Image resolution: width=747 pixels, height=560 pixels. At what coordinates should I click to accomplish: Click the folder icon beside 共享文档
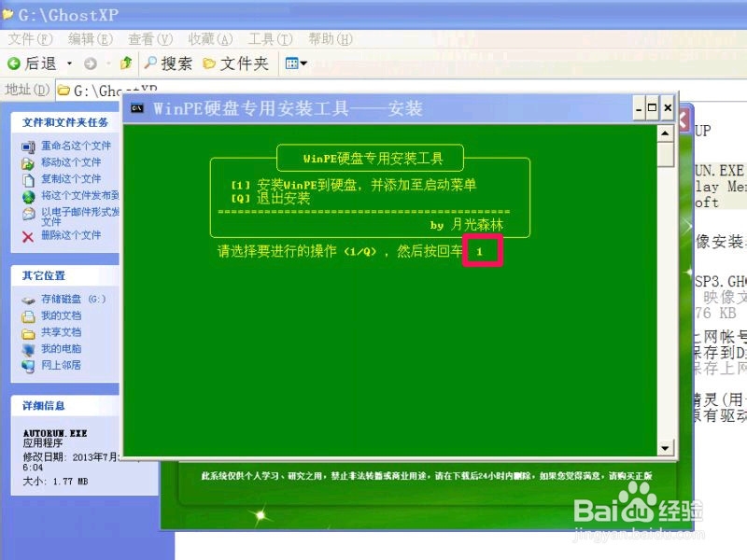(x=28, y=333)
